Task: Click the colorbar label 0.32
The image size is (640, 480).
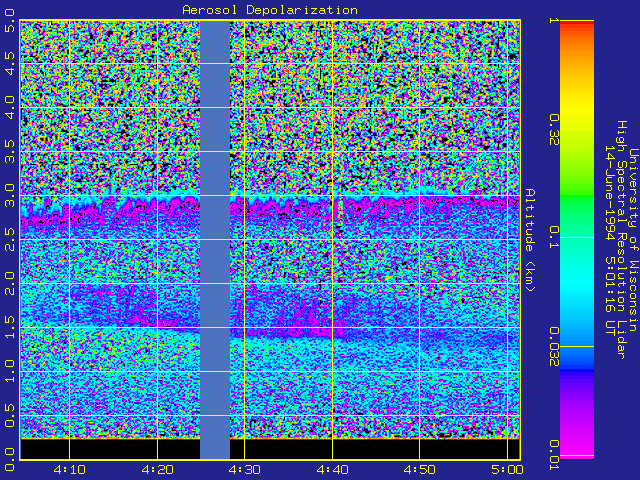Action: coord(554,130)
